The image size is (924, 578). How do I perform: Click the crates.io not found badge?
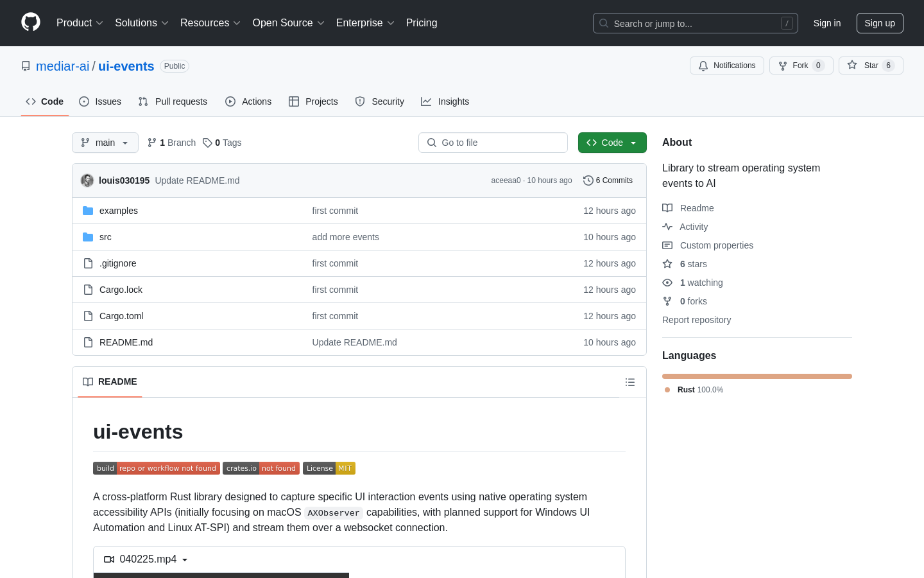click(261, 468)
